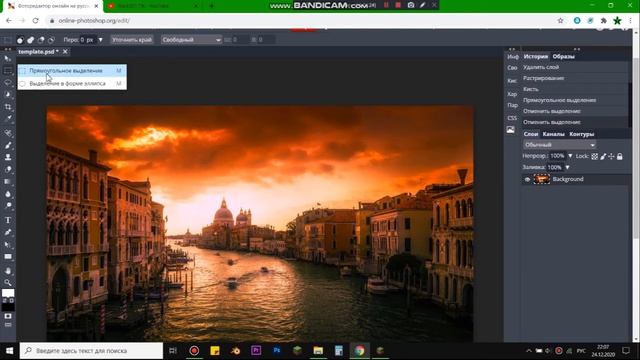Select the Spot Healing tool
Image resolution: width=640 pixels, height=360 pixels.
8,133
